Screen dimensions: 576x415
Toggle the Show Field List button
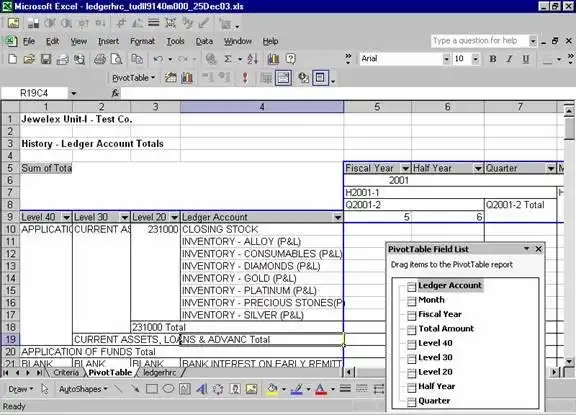320,78
